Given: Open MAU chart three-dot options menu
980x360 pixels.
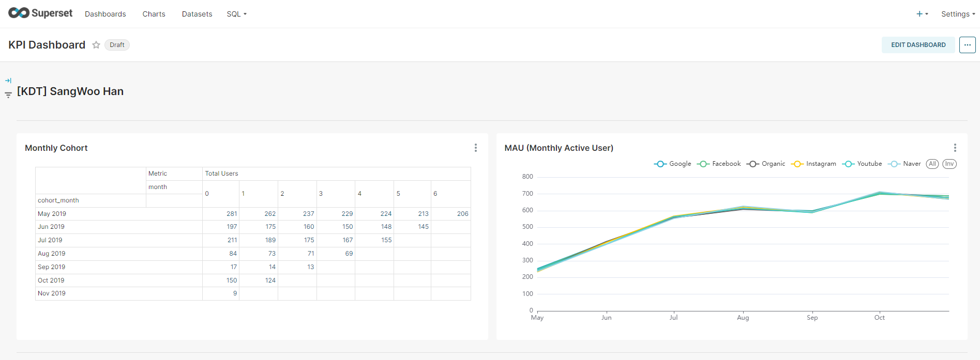Looking at the screenshot, I should pyautogui.click(x=955, y=148).
